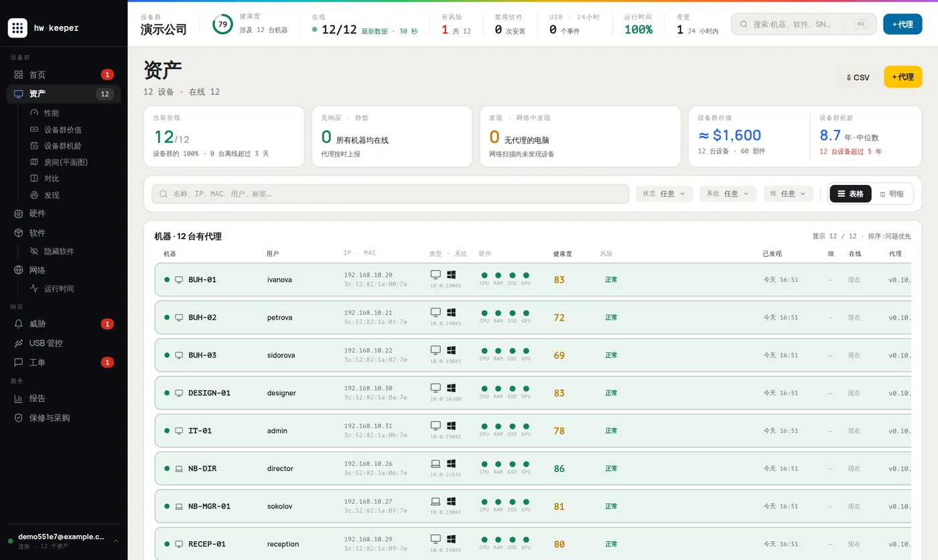
Task: Click the top bar search field
Action: pos(803,24)
